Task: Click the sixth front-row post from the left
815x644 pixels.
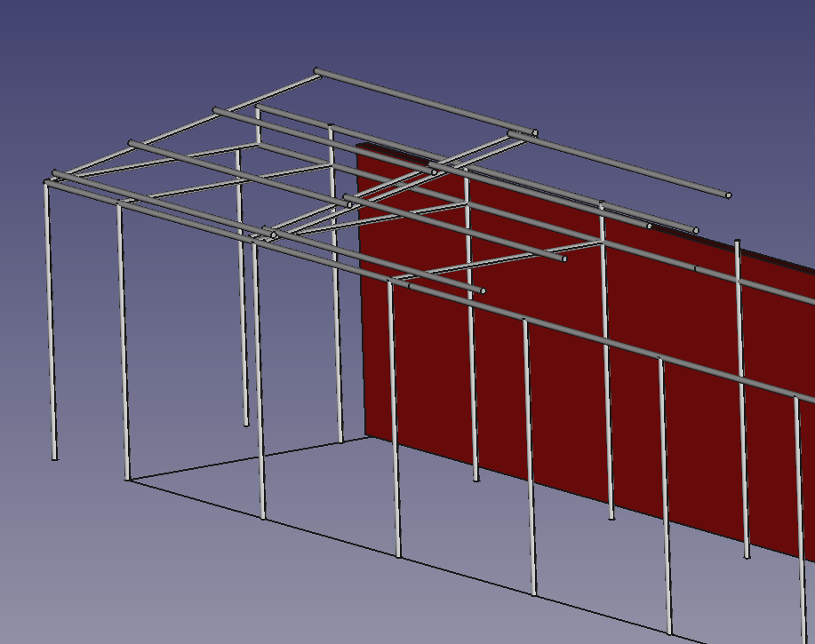Action: point(665,497)
